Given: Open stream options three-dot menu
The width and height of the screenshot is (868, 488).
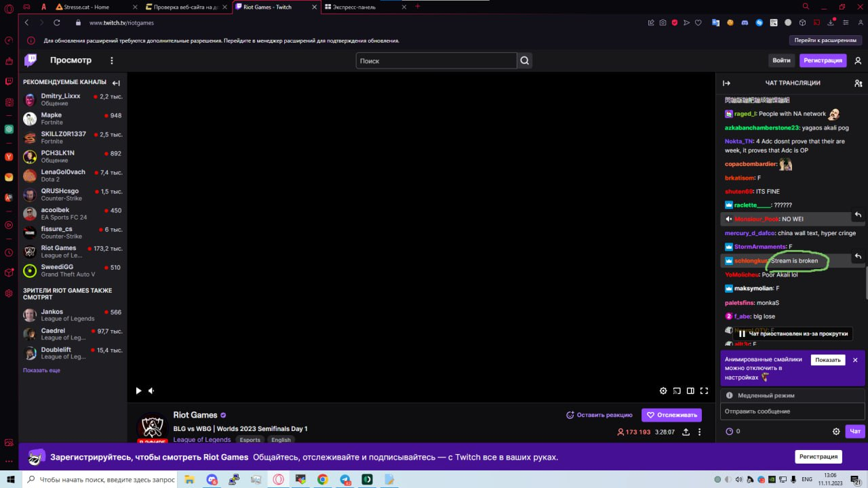Looking at the screenshot, I should coord(700,432).
